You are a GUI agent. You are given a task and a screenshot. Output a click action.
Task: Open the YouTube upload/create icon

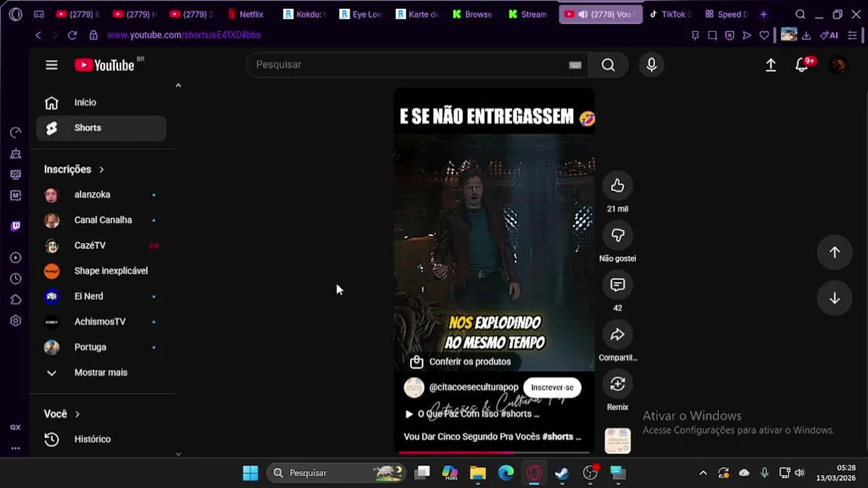(x=771, y=65)
